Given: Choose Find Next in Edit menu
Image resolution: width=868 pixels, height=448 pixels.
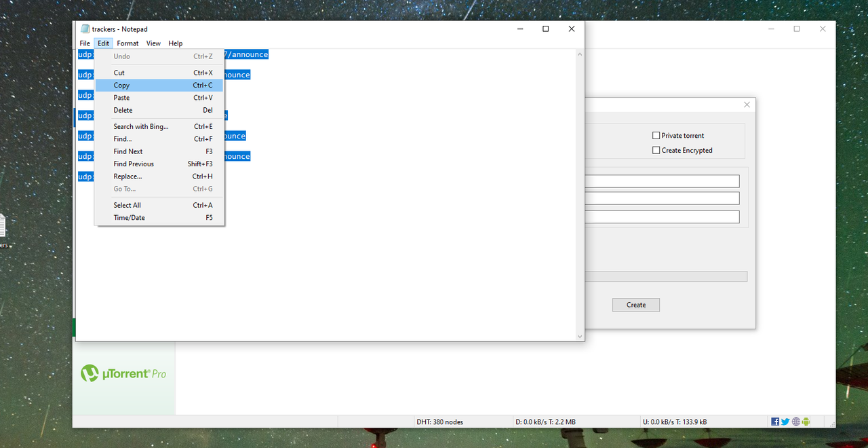Looking at the screenshot, I should pos(159,151).
